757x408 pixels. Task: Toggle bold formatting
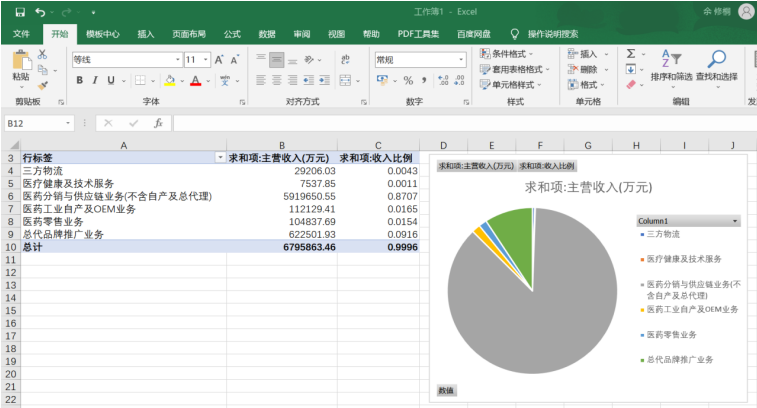[x=81, y=81]
